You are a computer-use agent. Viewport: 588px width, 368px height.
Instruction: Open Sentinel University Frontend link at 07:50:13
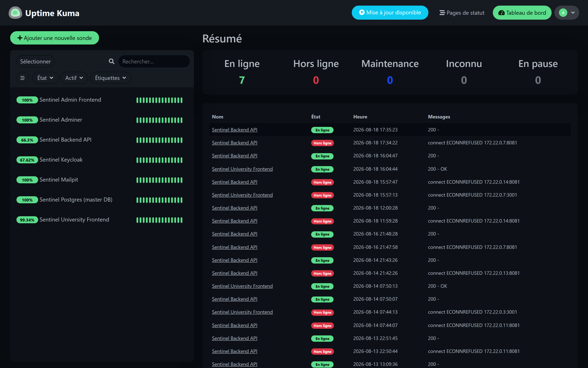pyautogui.click(x=242, y=286)
